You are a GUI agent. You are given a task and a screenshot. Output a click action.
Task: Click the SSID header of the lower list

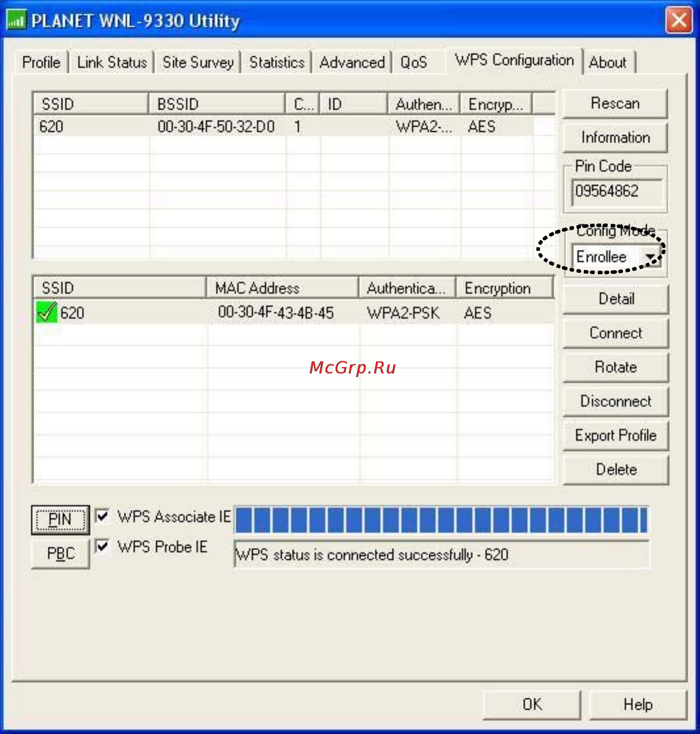click(120, 288)
